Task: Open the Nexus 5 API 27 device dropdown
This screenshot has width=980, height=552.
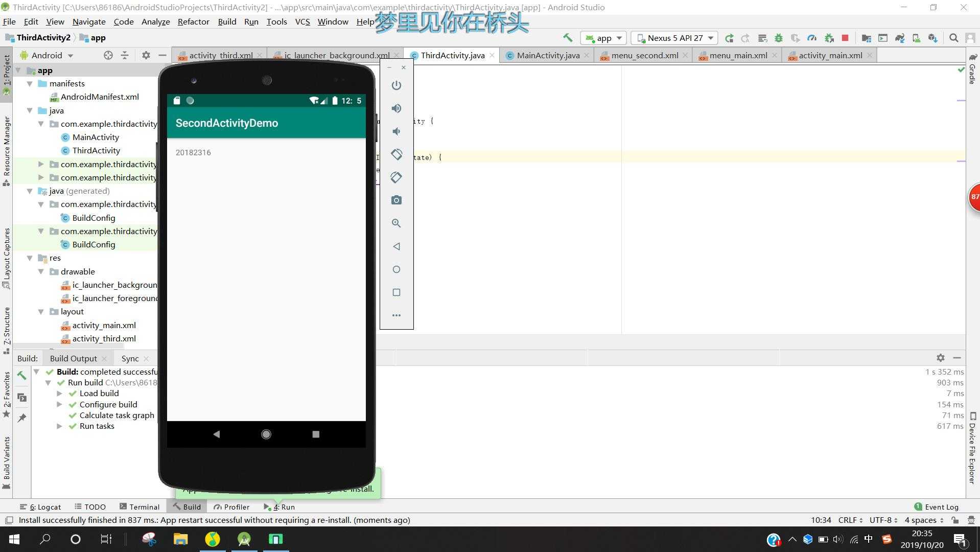Action: coord(674,38)
